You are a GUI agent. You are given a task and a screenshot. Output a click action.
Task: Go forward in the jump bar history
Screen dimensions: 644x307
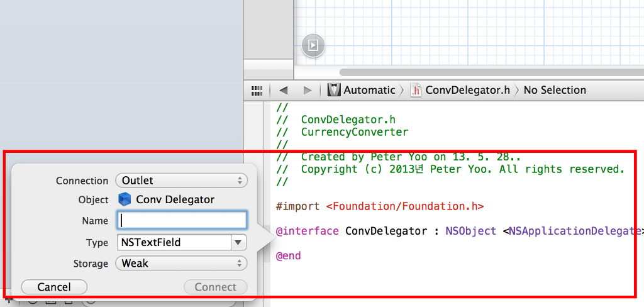click(x=307, y=91)
